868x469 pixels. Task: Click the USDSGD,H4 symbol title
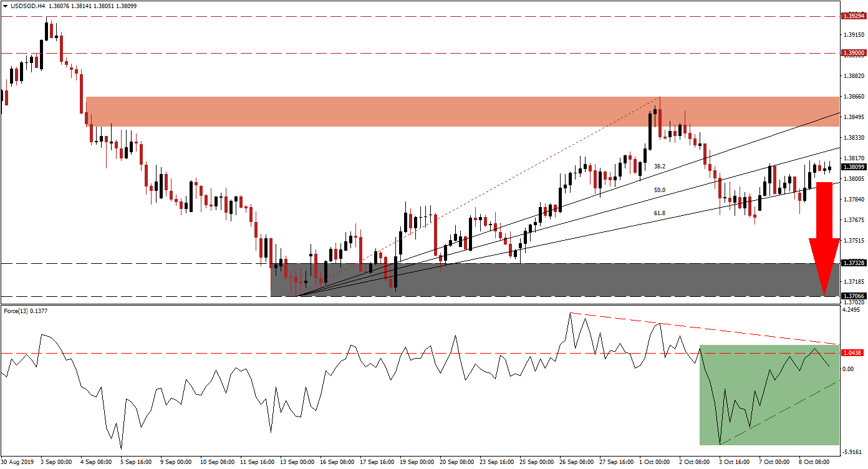click(27, 6)
